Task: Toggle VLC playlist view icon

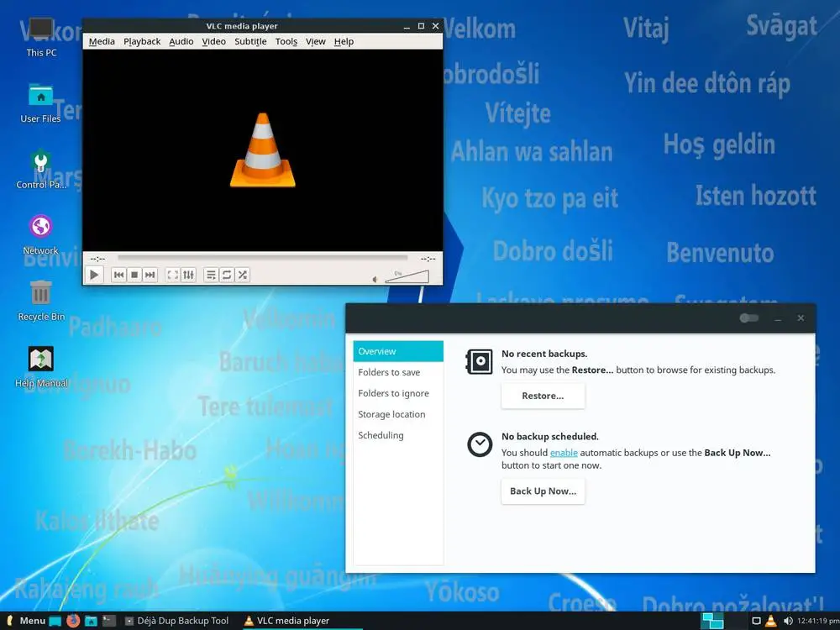Action: click(x=211, y=275)
